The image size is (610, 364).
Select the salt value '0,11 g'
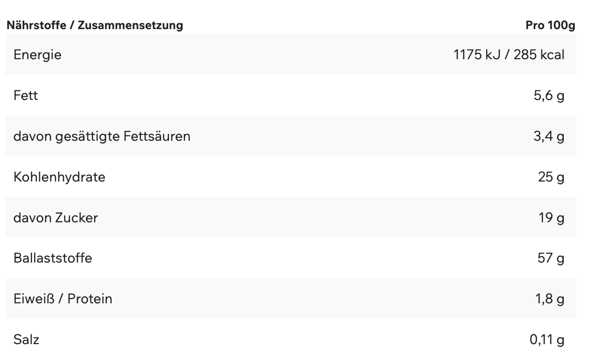[547, 339]
